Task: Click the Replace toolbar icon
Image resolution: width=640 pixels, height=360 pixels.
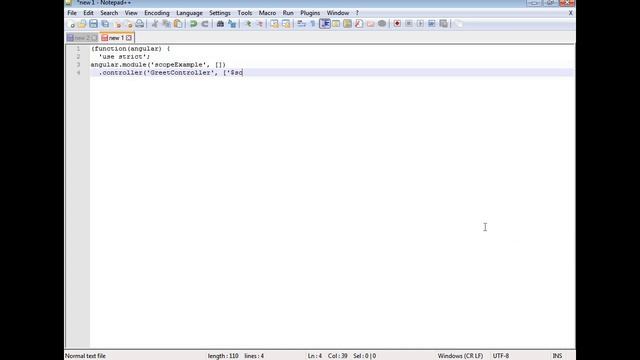Action: 232,24
